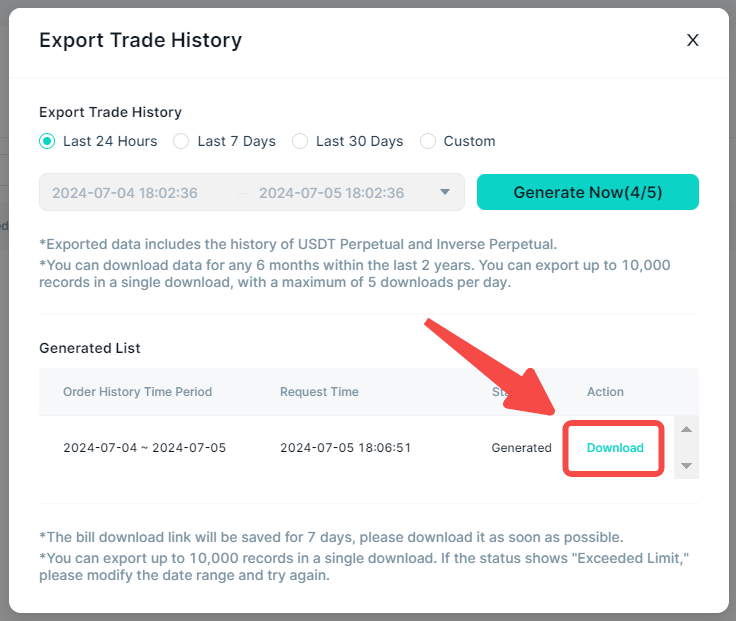
Task: Click the Action column header
Action: click(605, 392)
